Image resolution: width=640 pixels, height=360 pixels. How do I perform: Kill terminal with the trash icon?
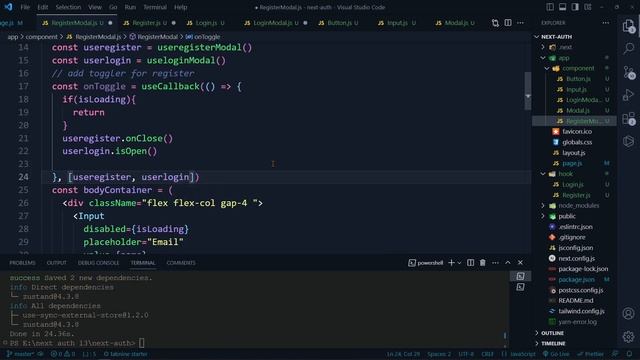[483, 263]
